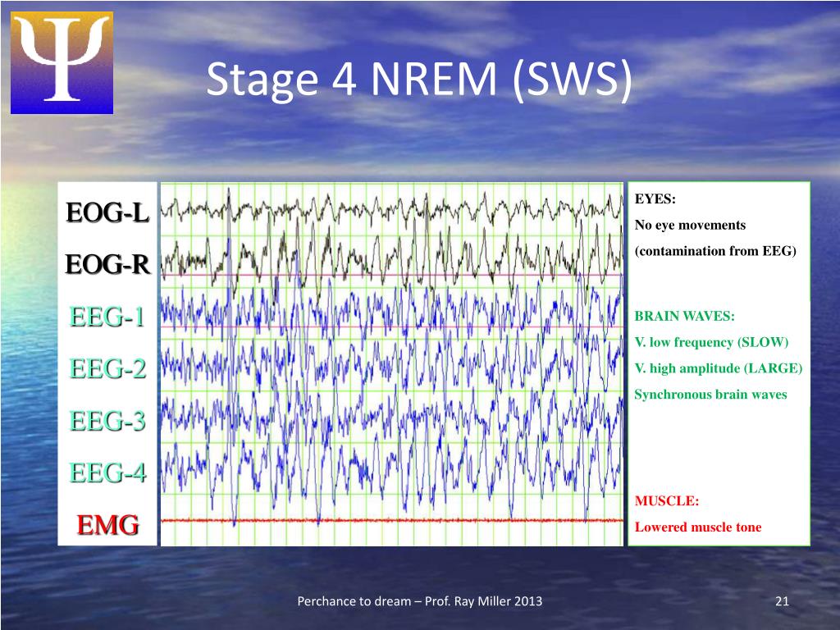840x630 pixels.
Task: Click the red EMG channel label
Action: 107,525
